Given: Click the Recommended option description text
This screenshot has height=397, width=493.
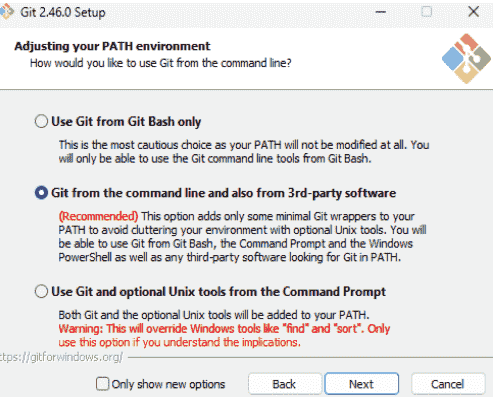Looking at the screenshot, I should point(242,237).
